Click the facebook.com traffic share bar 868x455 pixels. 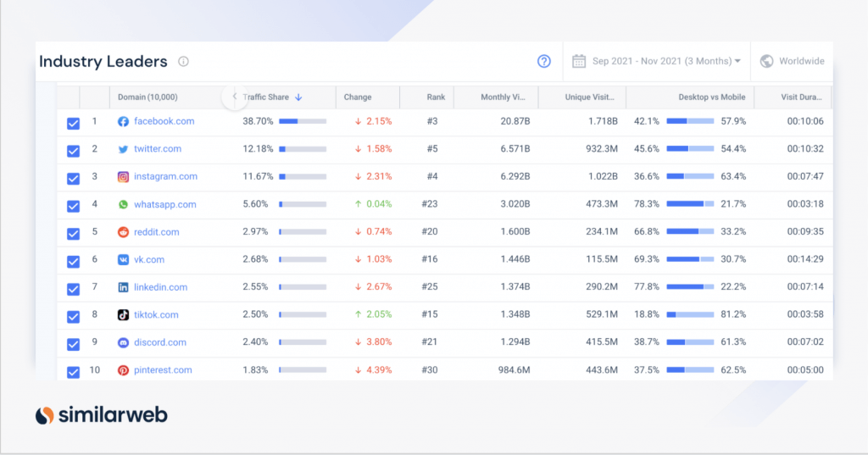[x=303, y=121]
